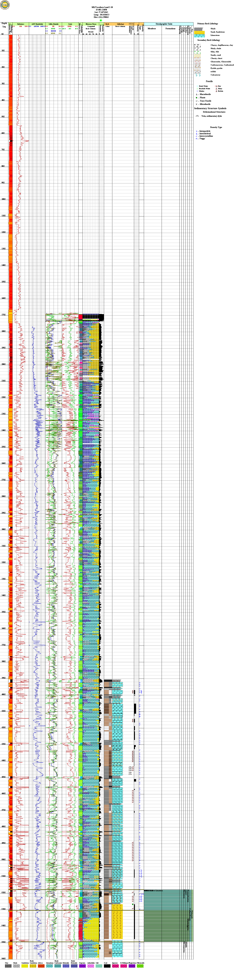Click the yellow sandstone interval in Lithology column
The width and height of the screenshot is (238, 980).
(x=117, y=922)
